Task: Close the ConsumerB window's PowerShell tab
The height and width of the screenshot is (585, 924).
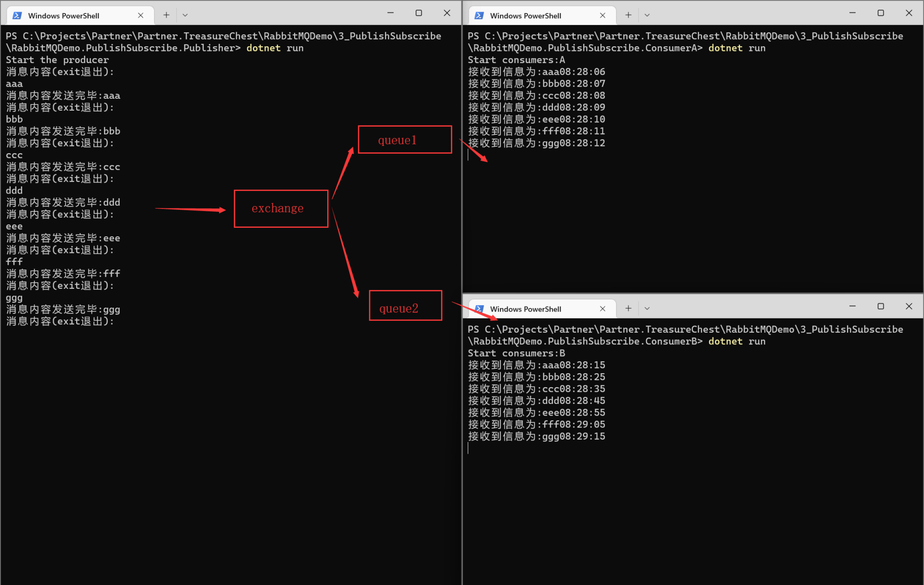Action: tap(603, 309)
